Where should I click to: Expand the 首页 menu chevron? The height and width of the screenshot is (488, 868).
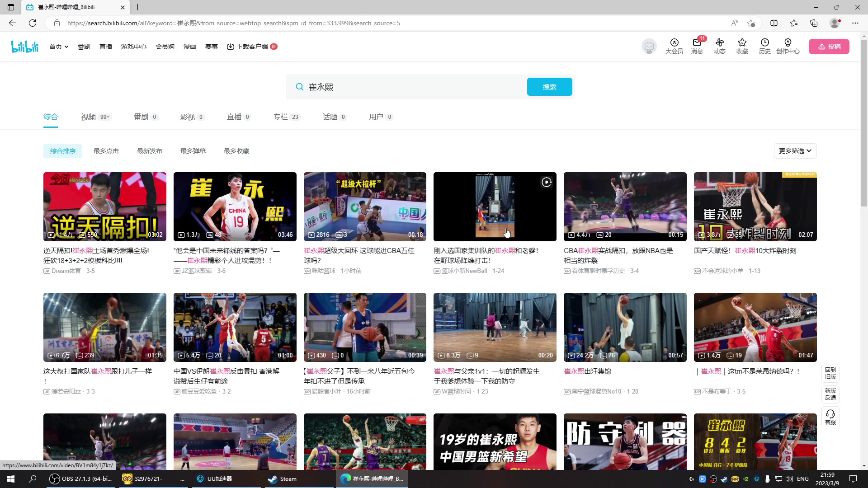pyautogui.click(x=66, y=47)
